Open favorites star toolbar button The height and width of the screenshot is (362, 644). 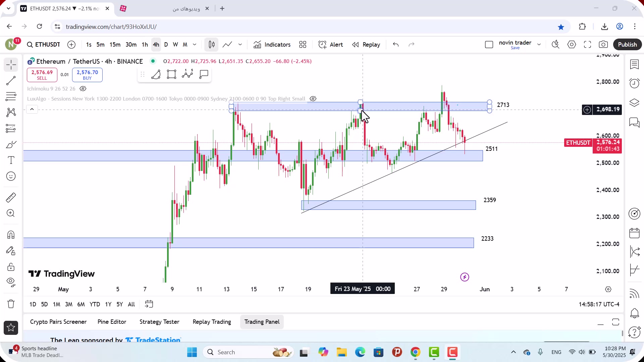(x=11, y=328)
